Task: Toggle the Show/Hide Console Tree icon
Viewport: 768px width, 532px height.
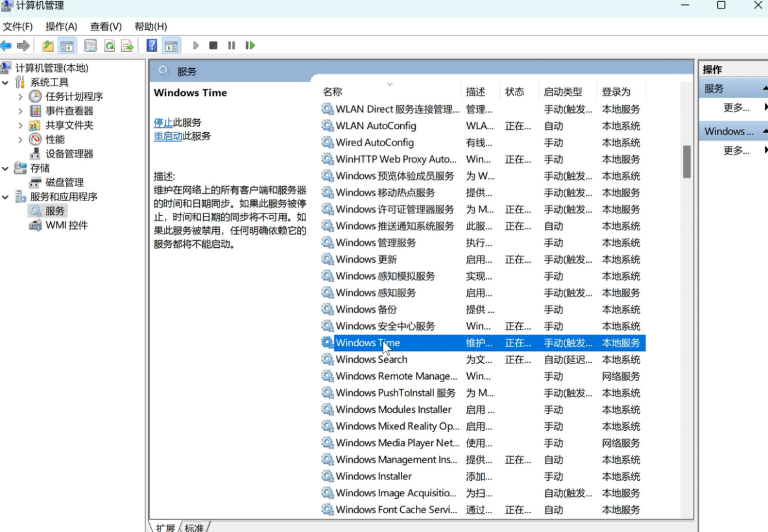Action: 67,45
